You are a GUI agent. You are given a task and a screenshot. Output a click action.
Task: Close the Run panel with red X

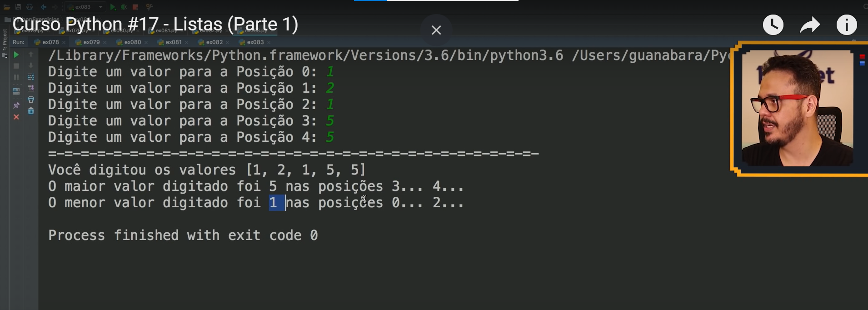pyautogui.click(x=16, y=117)
